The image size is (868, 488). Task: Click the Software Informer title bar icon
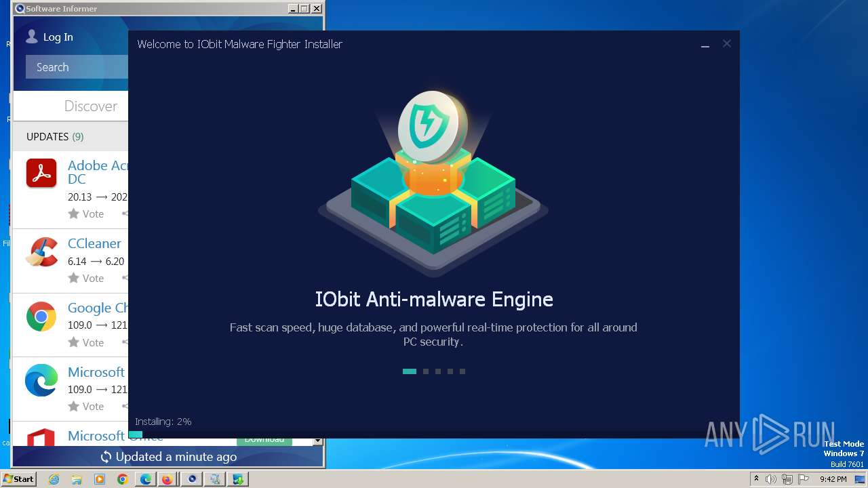[20, 9]
